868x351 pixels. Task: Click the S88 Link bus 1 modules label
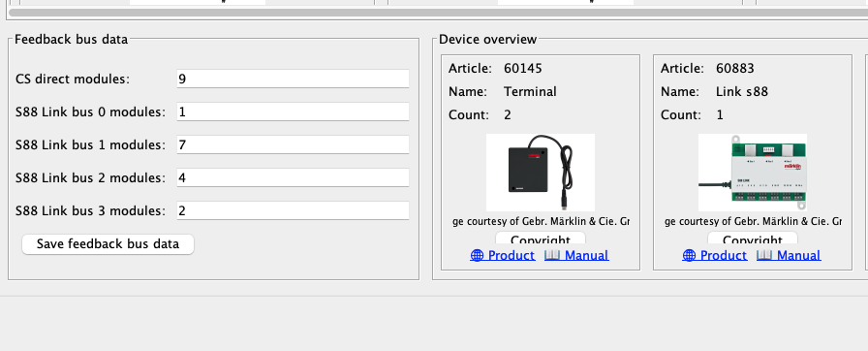point(91,145)
